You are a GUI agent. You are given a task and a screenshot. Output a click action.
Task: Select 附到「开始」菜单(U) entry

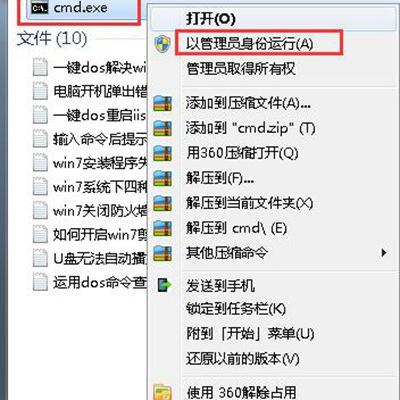[250, 334]
